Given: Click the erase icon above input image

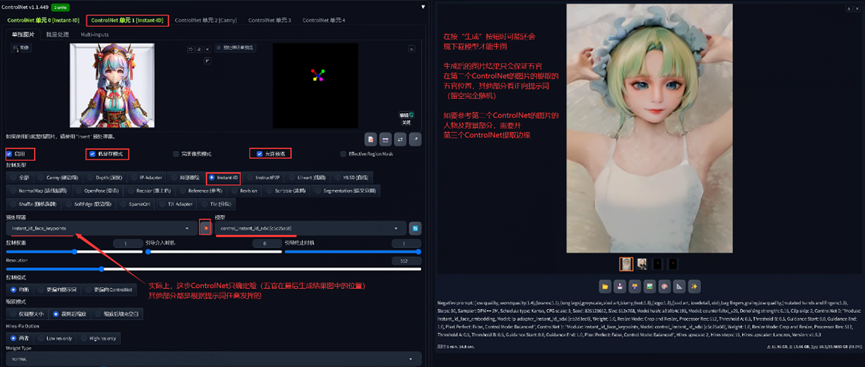Looking at the screenshot, I should [x=199, y=49].
